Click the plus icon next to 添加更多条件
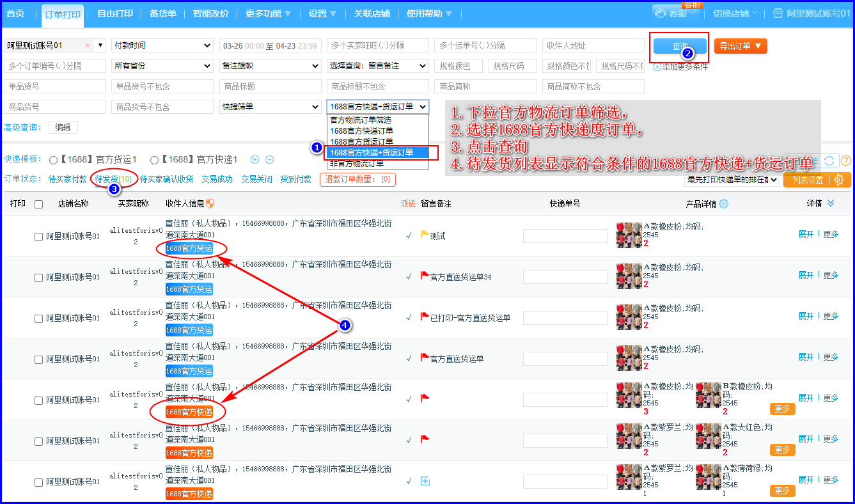The height and width of the screenshot is (504, 855). tap(657, 67)
